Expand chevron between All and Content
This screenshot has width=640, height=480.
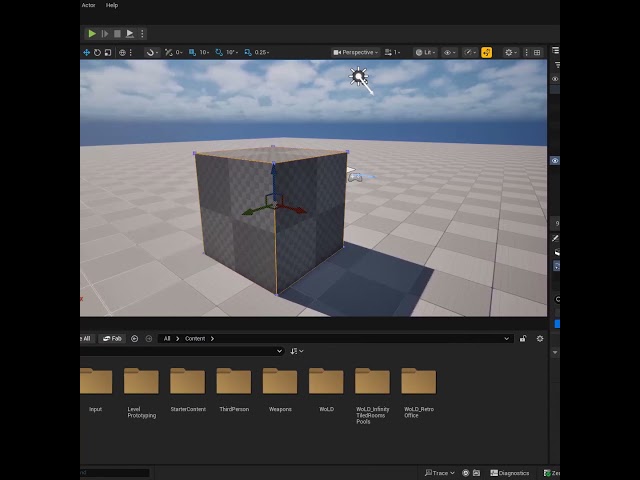click(178, 338)
